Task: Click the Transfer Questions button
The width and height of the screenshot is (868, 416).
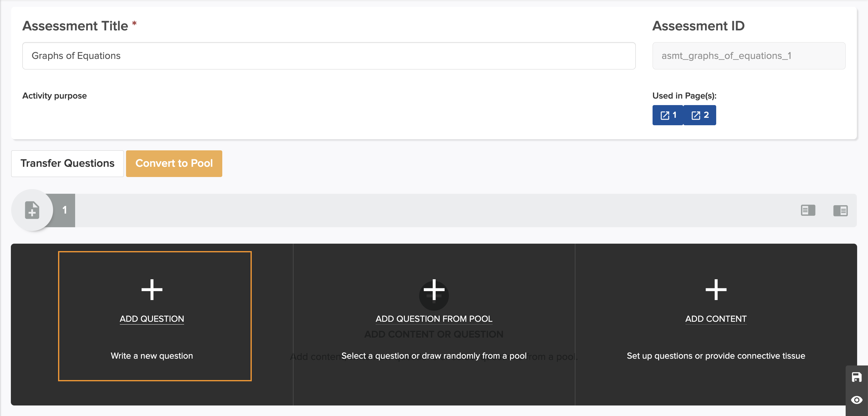Action: pos(67,164)
